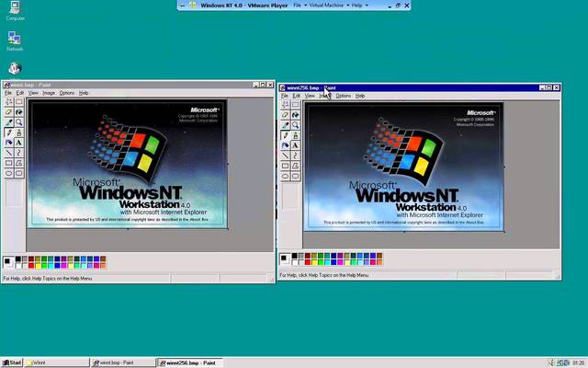Pick Fill With Color in winnt256.bmp Paint
588x368 pixels.
tap(296, 115)
